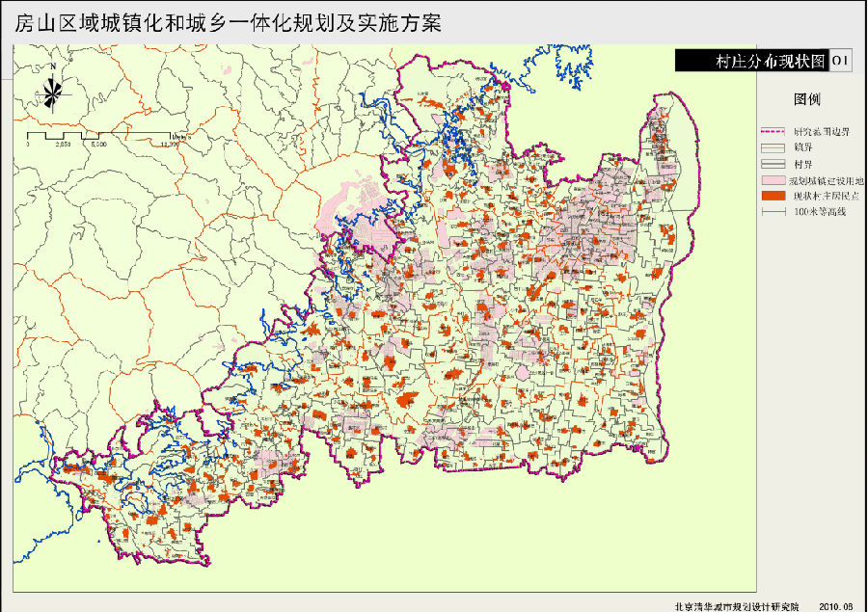Select the pink 规划城镇建设用地 legend swatch
This screenshot has height=612, width=868.
coord(773,180)
